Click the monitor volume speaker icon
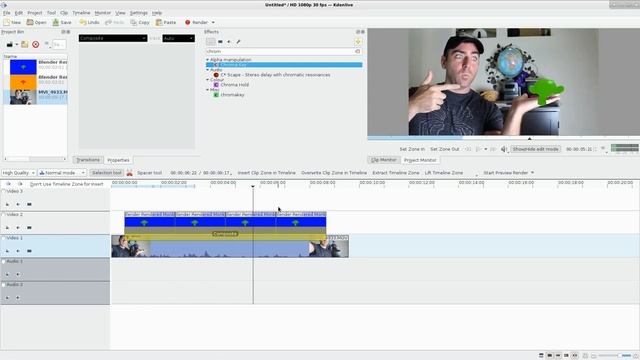Viewport: 640px width, 360px height. point(504,149)
